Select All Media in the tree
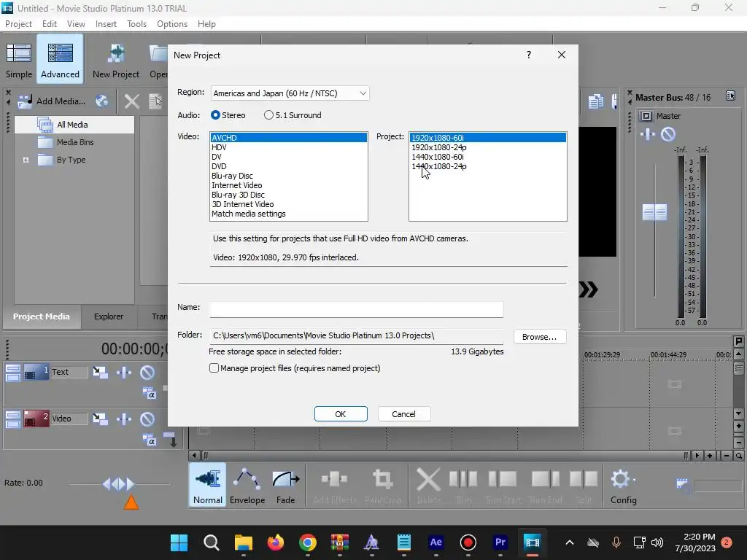 click(x=74, y=125)
